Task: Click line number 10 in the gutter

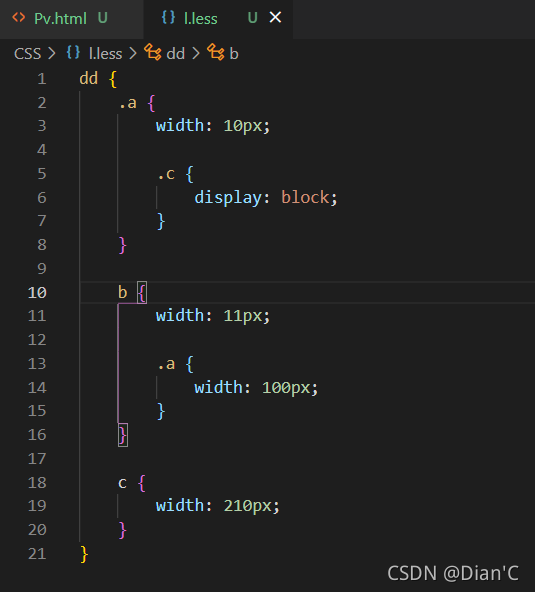Action: click(x=37, y=293)
